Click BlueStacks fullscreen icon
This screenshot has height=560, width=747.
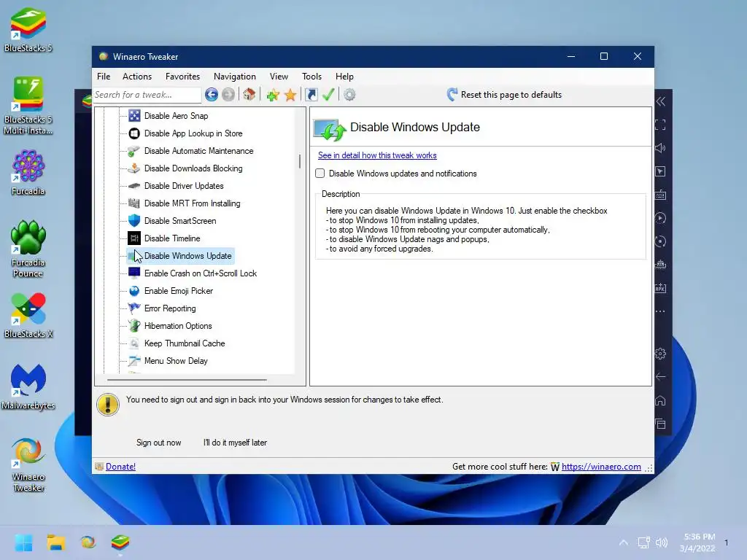coord(660,125)
